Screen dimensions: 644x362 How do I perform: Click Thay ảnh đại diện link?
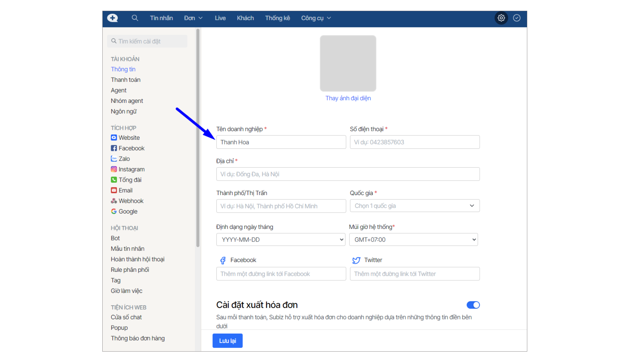click(348, 98)
